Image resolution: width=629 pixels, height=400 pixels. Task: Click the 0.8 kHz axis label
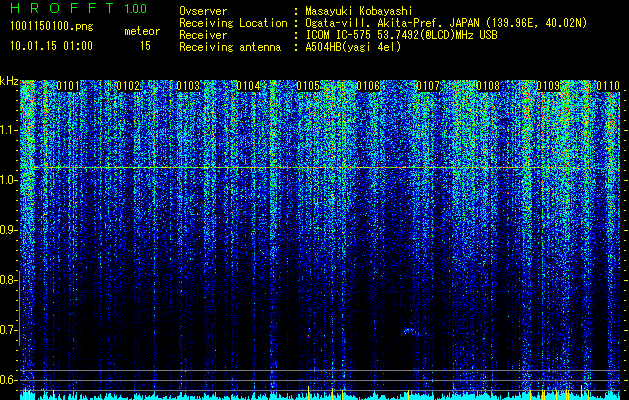(x=9, y=280)
